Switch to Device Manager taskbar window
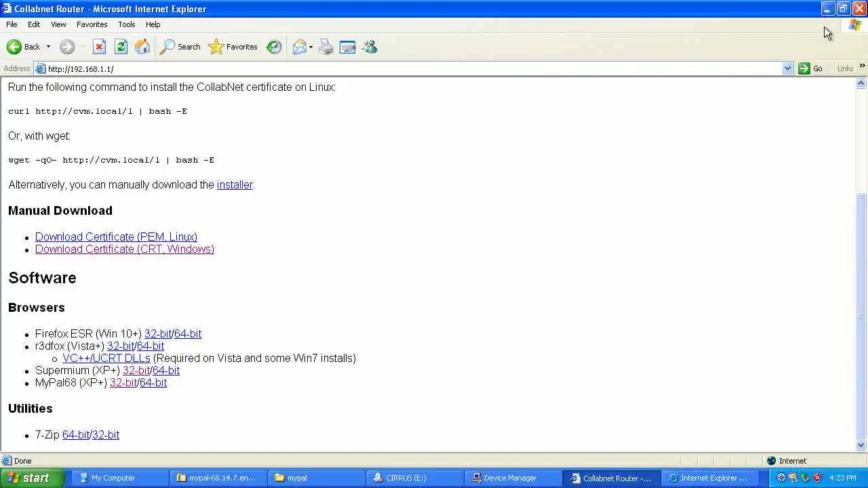Screen dimensions: 868x488 [512, 478]
